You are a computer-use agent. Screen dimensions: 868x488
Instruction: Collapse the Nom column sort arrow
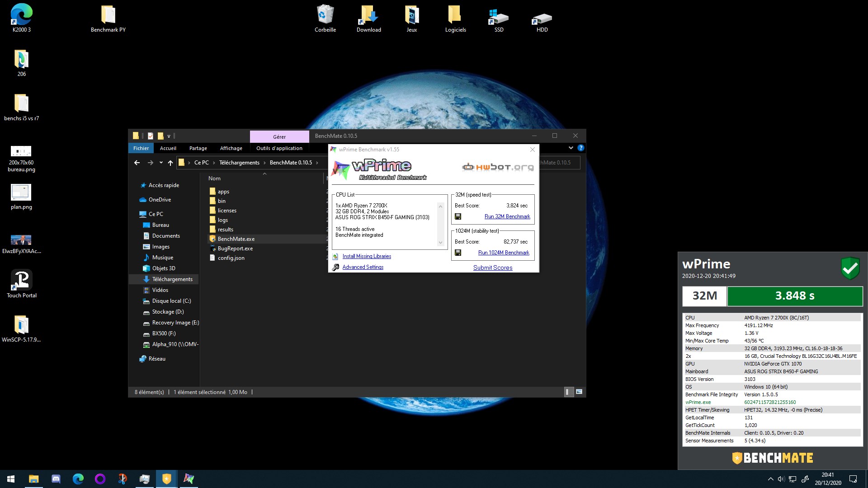tap(264, 174)
